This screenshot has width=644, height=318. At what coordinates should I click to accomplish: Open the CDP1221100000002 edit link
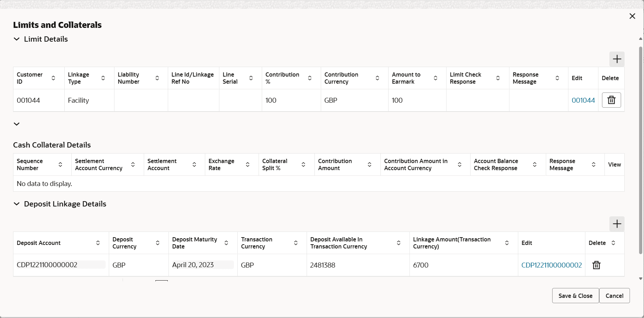[551, 265]
